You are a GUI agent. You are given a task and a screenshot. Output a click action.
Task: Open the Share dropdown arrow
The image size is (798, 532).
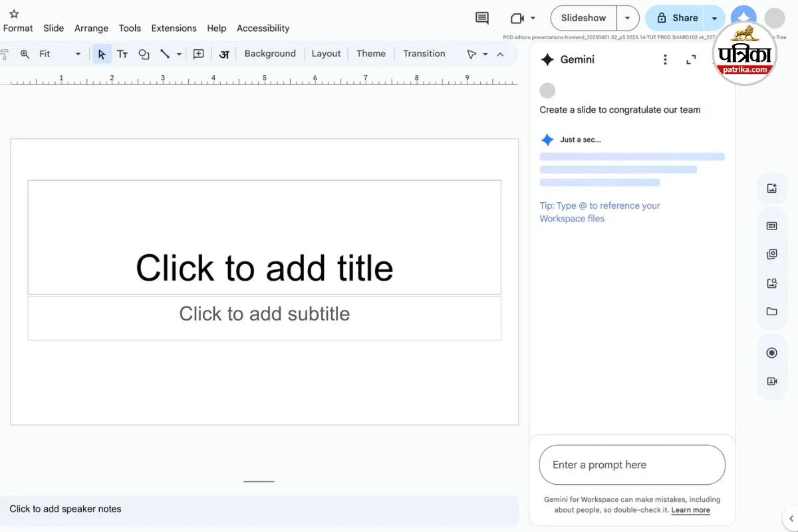click(715, 18)
